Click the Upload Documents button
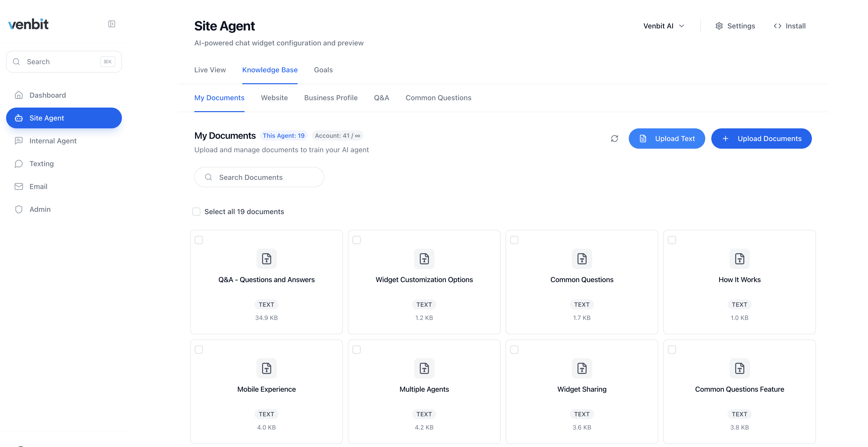868x447 pixels. [762, 139]
